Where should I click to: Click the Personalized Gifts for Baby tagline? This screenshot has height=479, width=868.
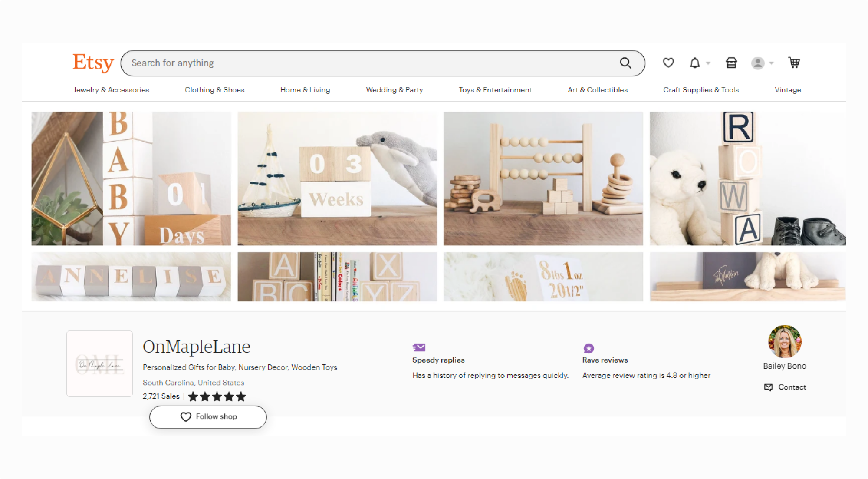[240, 367]
